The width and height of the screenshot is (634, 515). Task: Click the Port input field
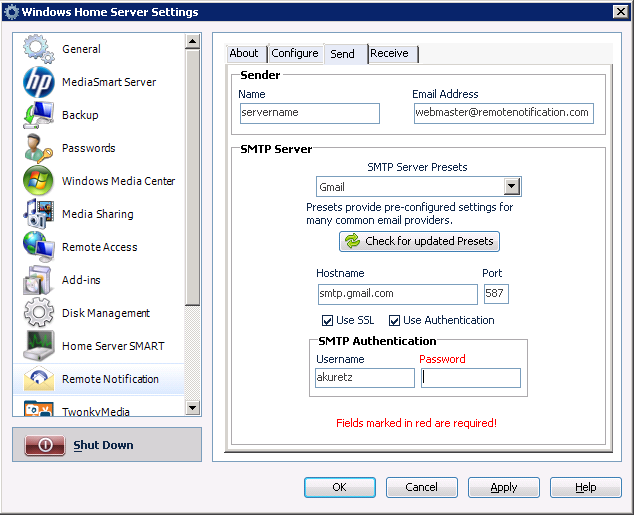(496, 294)
